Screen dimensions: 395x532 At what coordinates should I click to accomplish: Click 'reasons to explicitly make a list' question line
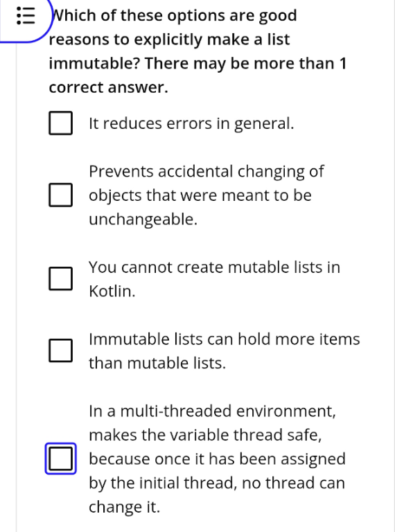click(169, 39)
